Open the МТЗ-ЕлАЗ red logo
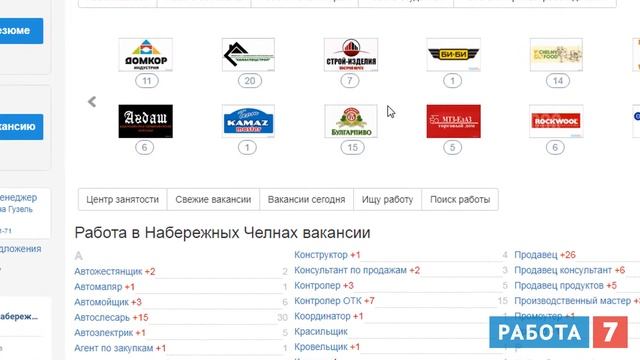The width and height of the screenshot is (640, 360). click(x=453, y=121)
